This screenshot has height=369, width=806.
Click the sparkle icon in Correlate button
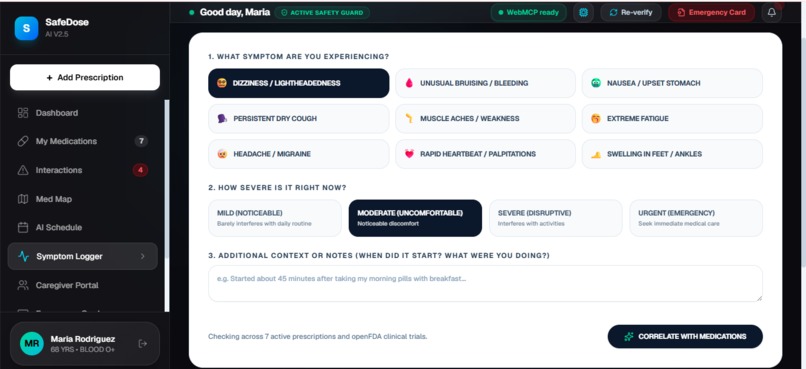pos(629,337)
